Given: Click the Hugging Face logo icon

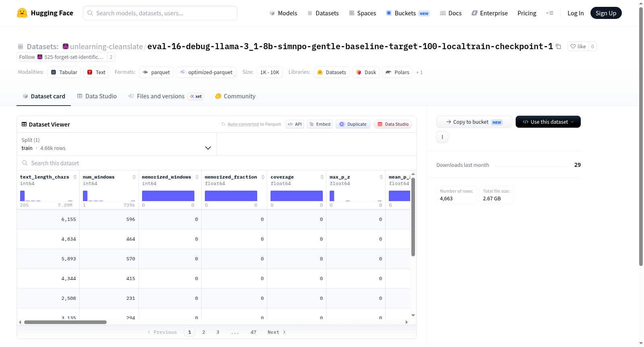Looking at the screenshot, I should [x=22, y=13].
